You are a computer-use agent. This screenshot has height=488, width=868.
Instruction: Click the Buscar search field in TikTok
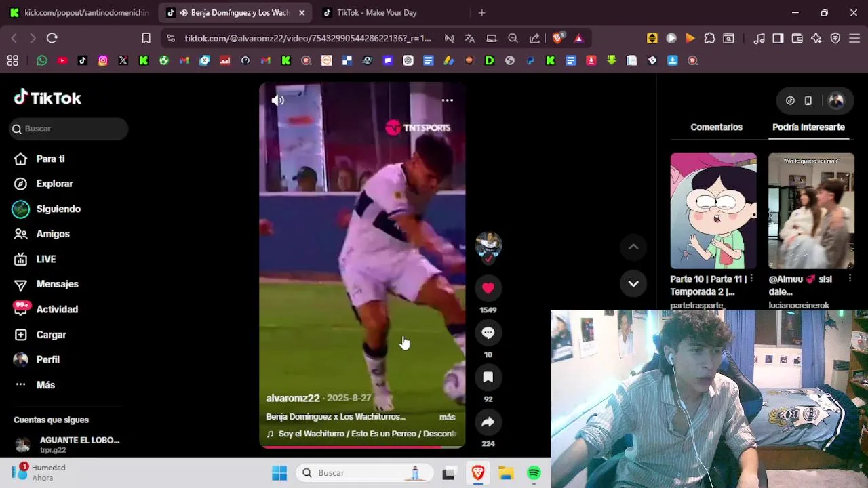pos(68,129)
